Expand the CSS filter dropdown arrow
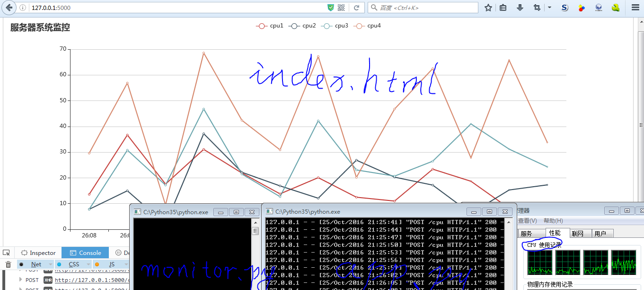 coord(88,264)
